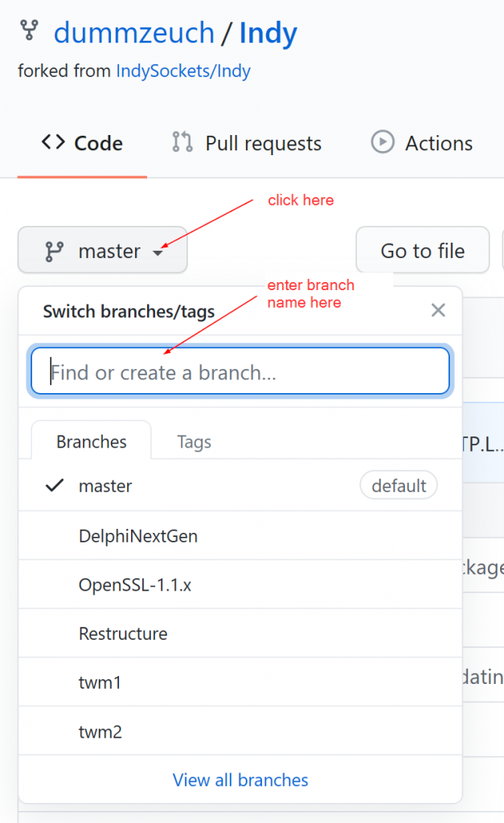Click the checkmark next to master branch
Image resolution: width=504 pixels, height=823 pixels.
53,485
